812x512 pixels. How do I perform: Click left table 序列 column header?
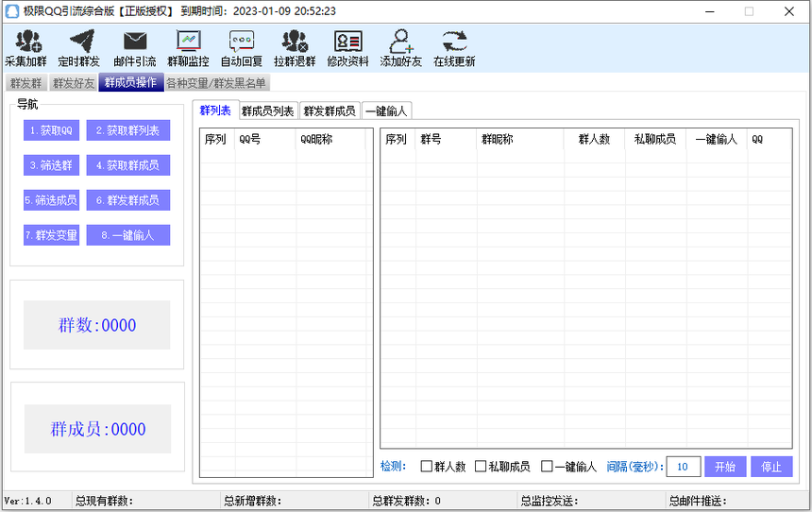[217, 140]
